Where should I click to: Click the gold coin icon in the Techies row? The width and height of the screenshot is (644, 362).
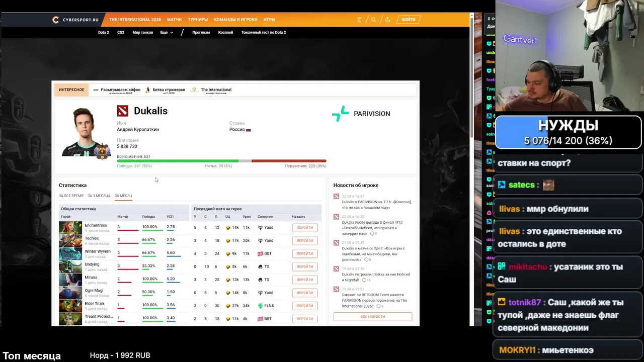click(228, 241)
